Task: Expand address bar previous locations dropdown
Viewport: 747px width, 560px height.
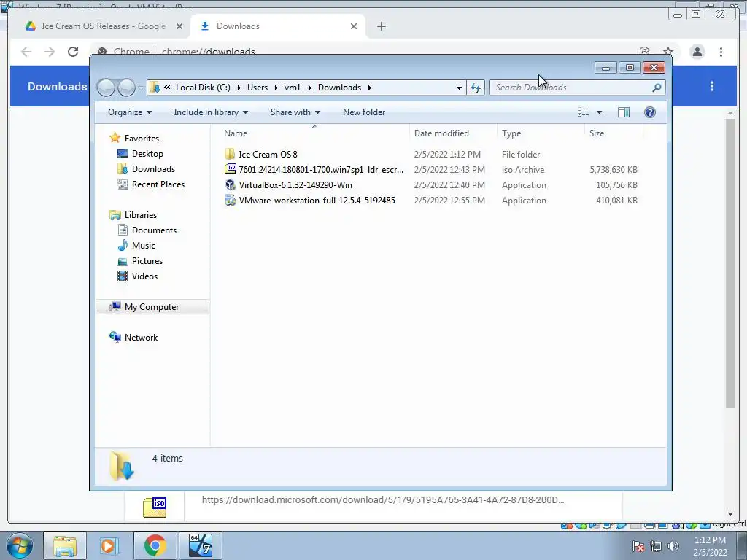Action: (x=458, y=87)
